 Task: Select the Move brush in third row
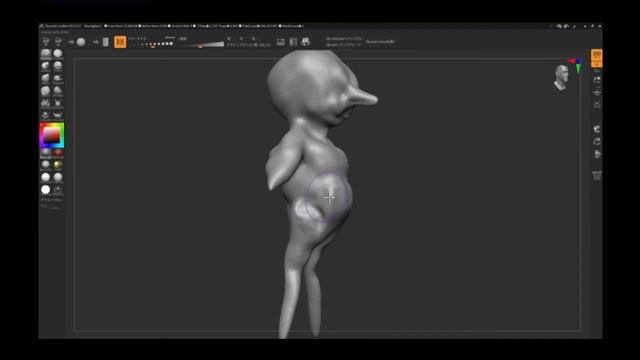(x=46, y=78)
